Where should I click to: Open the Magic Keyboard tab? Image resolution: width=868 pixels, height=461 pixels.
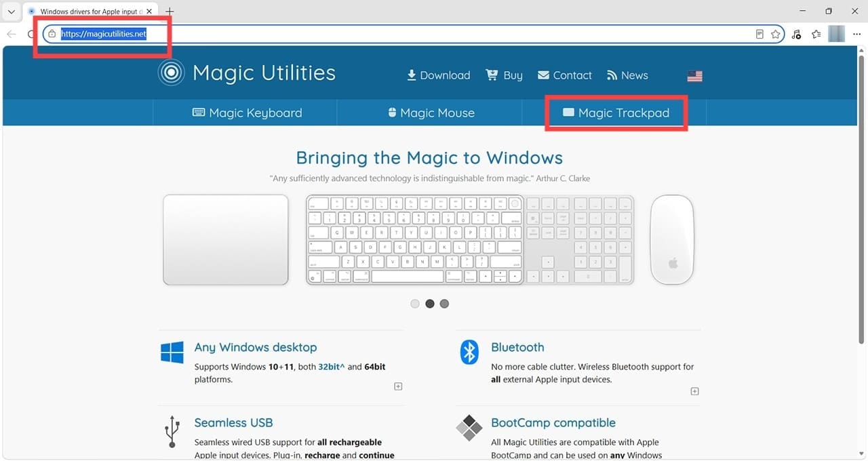(247, 113)
